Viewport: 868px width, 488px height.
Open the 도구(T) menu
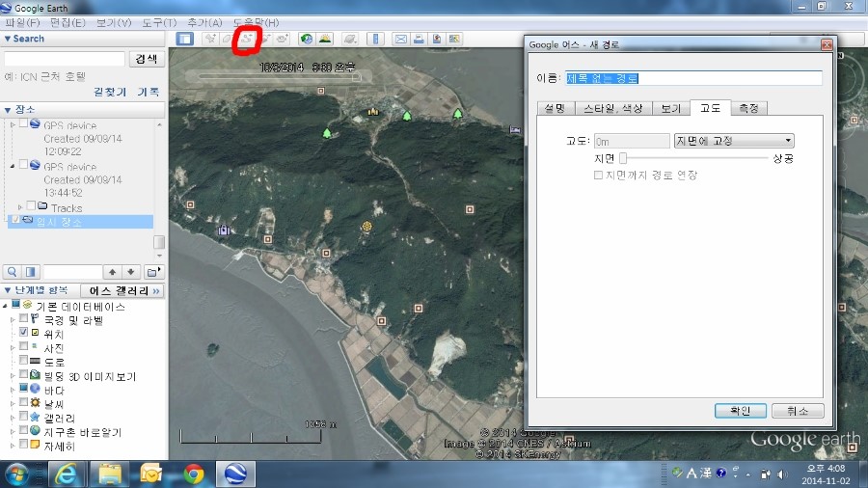pos(159,23)
